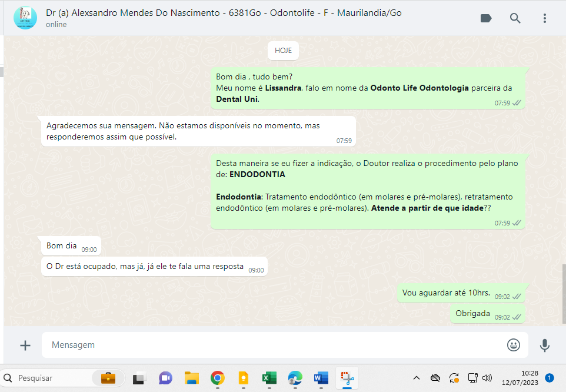Select the ENDODONTIA procedure message
Screen dimensions: 566x392
(x=368, y=192)
